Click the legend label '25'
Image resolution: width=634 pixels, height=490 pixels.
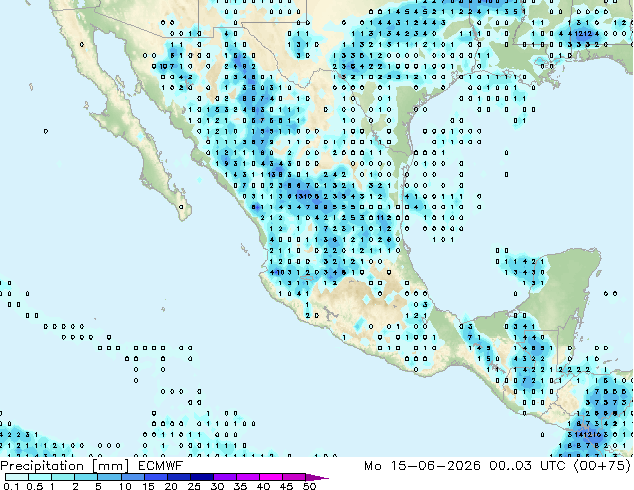click(x=194, y=486)
